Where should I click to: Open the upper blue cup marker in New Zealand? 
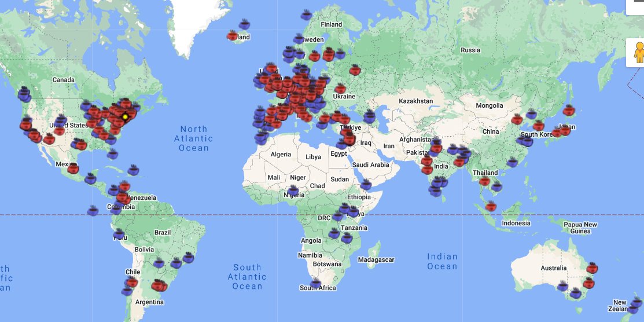tap(636, 303)
